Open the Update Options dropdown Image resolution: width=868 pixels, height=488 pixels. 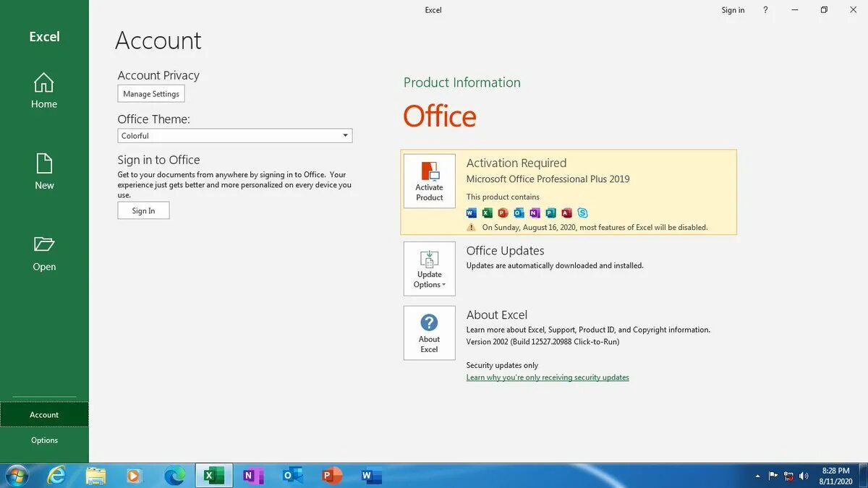click(430, 268)
